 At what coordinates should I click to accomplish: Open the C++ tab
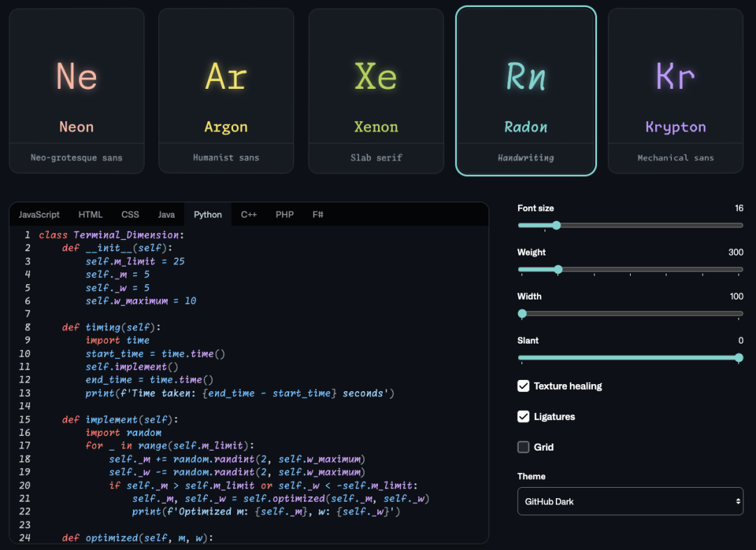248,215
